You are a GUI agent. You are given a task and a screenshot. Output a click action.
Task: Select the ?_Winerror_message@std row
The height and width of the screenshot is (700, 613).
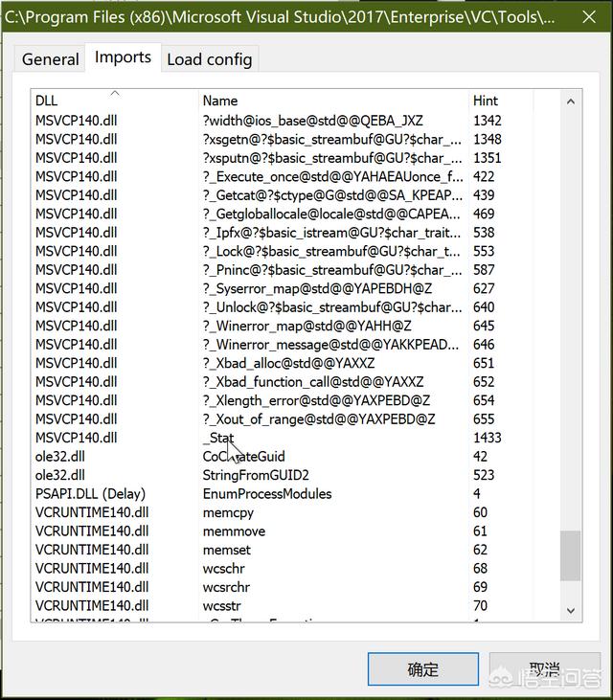tap(296, 345)
